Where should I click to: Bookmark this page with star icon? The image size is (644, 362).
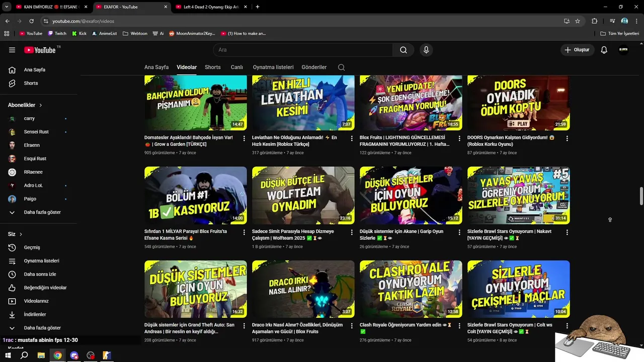click(x=578, y=21)
